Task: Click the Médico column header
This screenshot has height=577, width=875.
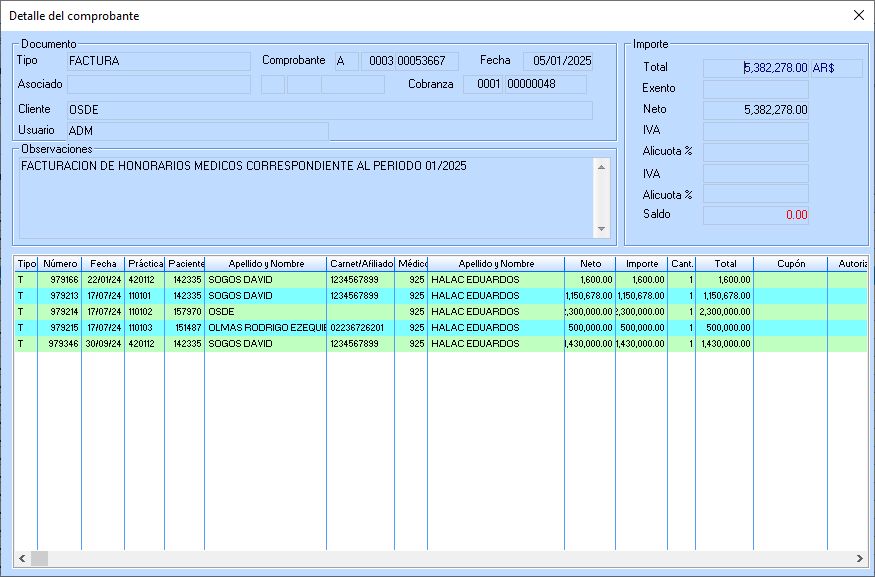Action: pyautogui.click(x=411, y=263)
